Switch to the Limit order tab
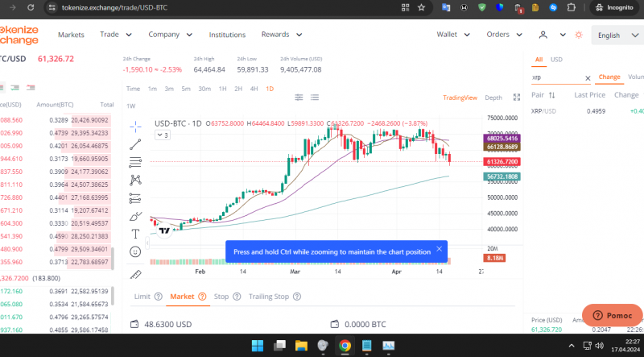This screenshot has height=357, width=644. point(142,297)
